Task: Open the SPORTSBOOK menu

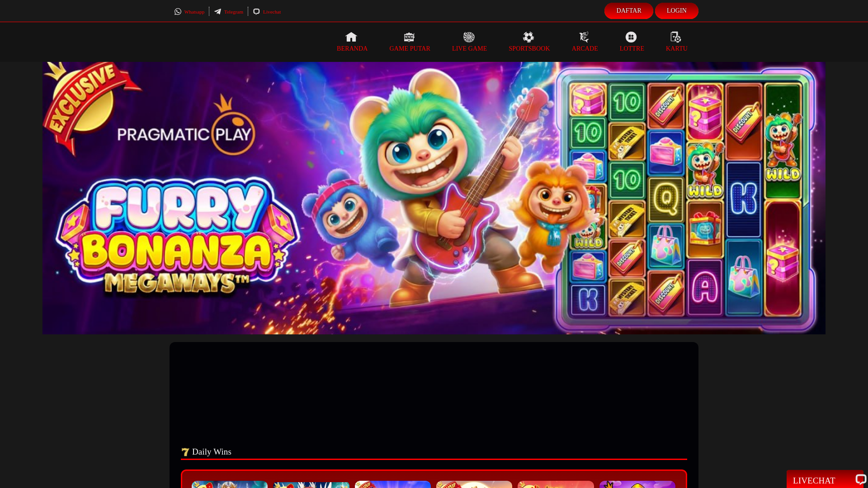Action: click(529, 48)
